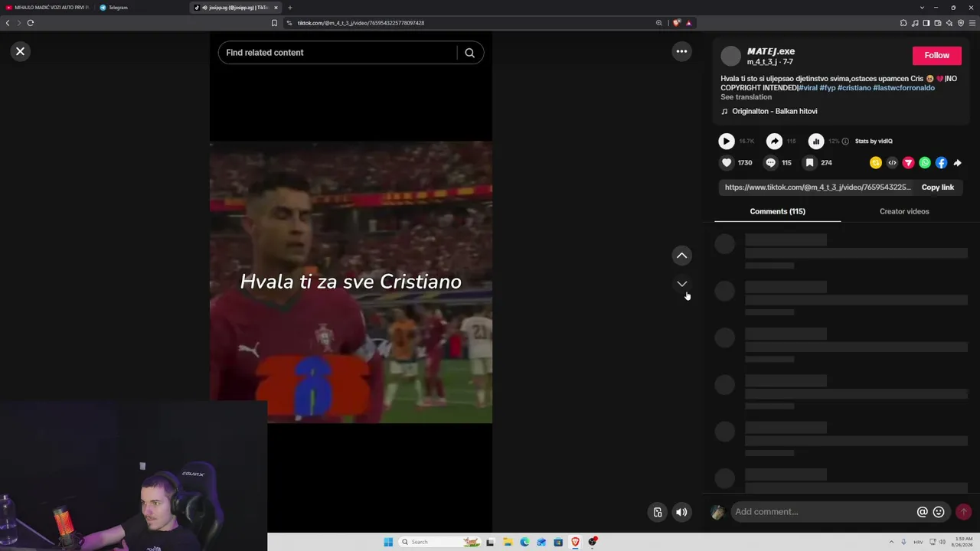
Task: Close the TikTok video viewer
Action: coord(21,51)
